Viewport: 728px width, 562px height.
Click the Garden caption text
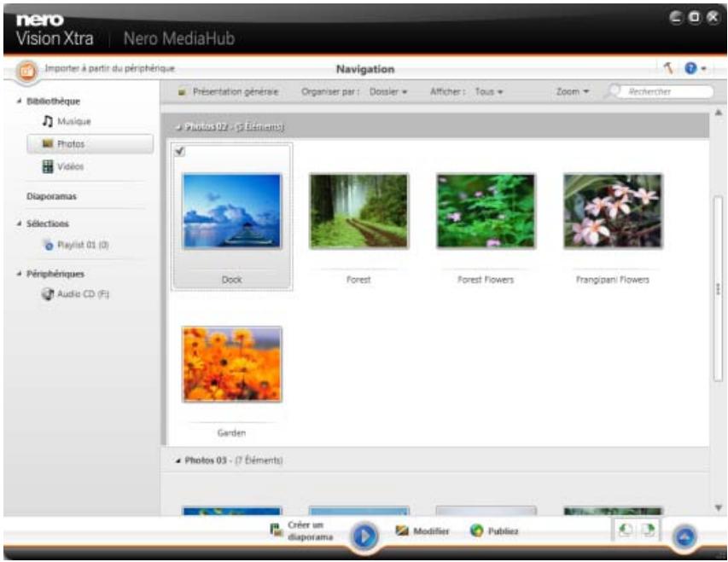point(231,432)
